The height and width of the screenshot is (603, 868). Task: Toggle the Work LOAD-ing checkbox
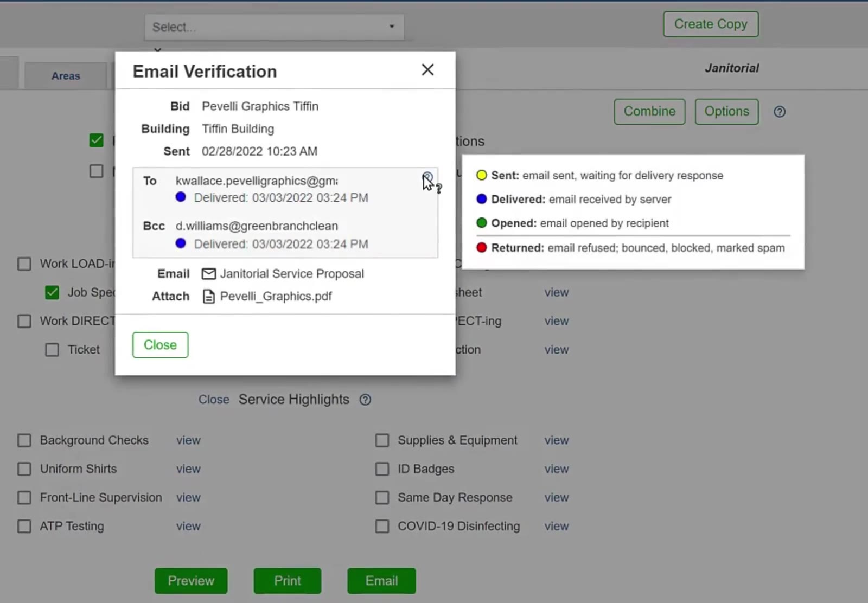pyautogui.click(x=24, y=264)
